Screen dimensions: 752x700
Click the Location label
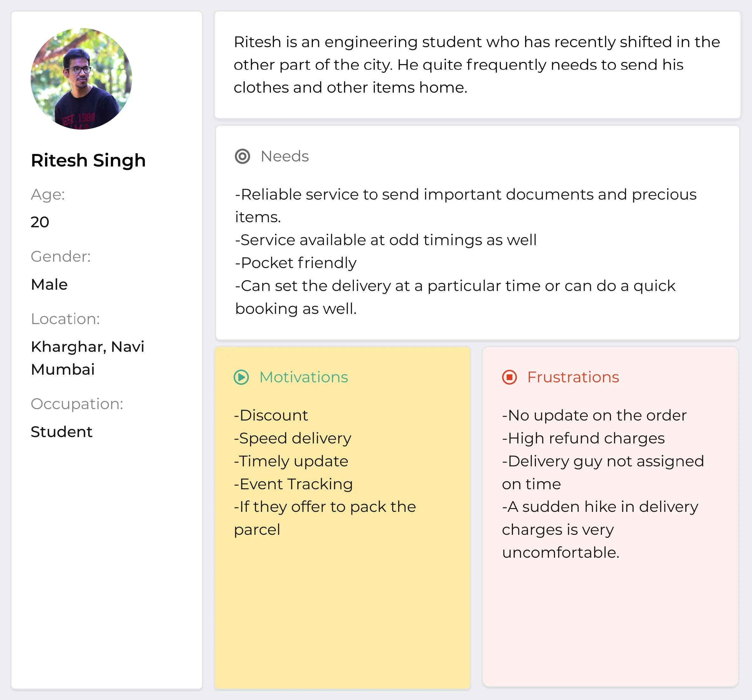[x=66, y=319]
